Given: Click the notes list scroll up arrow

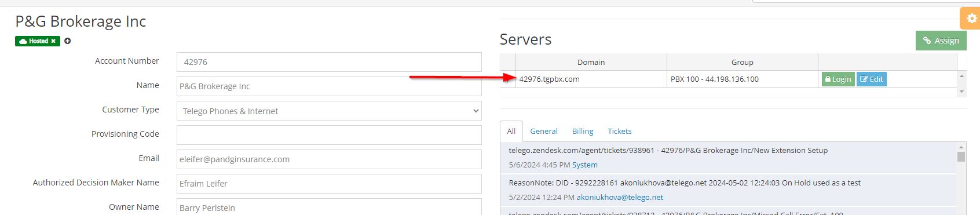Looking at the screenshot, I should (x=961, y=147).
